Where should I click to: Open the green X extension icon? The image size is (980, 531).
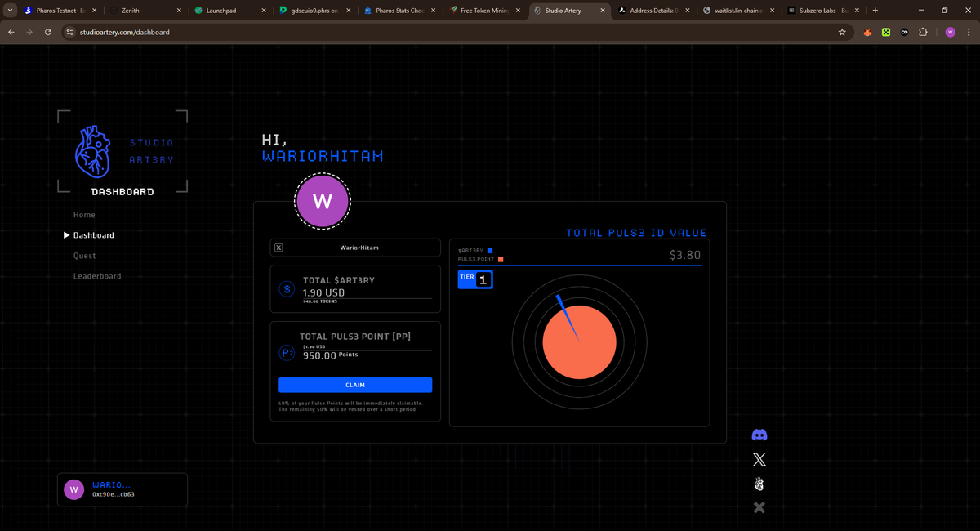(x=885, y=32)
